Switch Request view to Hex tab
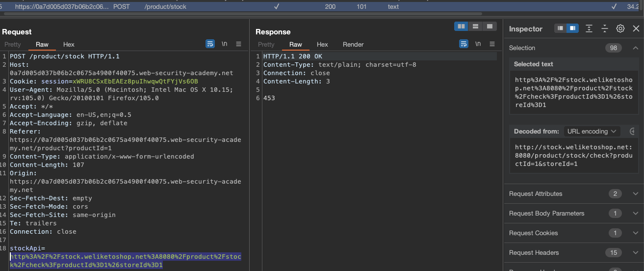The height and width of the screenshot is (271, 644). point(69,45)
